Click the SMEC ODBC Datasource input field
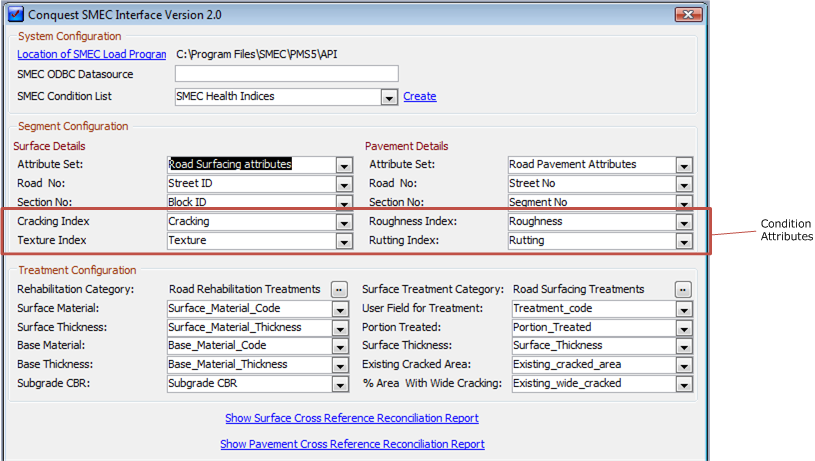Viewport: 815px width, 461px height. click(287, 74)
